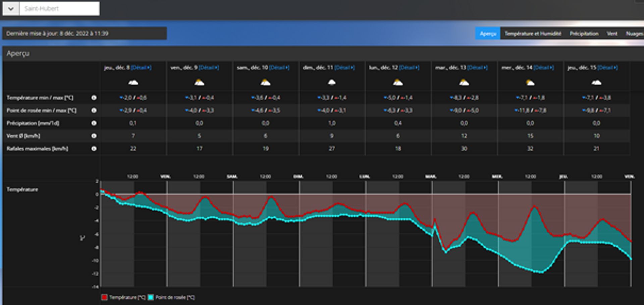This screenshot has width=644, height=305.
Task: Open Détail link for ven. déc. 9
Action: pos(209,68)
